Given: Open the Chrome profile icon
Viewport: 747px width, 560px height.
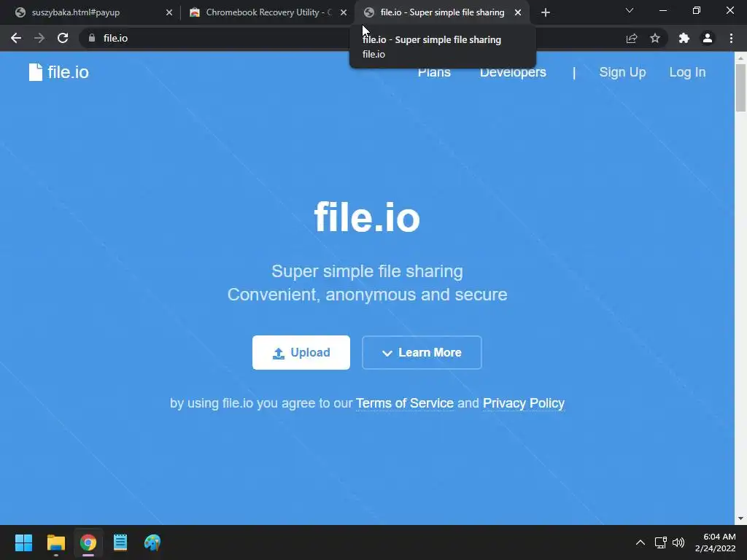Looking at the screenshot, I should tap(708, 38).
